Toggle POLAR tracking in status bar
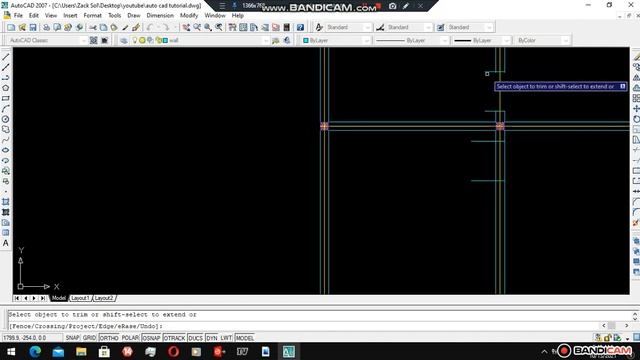This screenshot has height=360, width=640. coord(130,338)
